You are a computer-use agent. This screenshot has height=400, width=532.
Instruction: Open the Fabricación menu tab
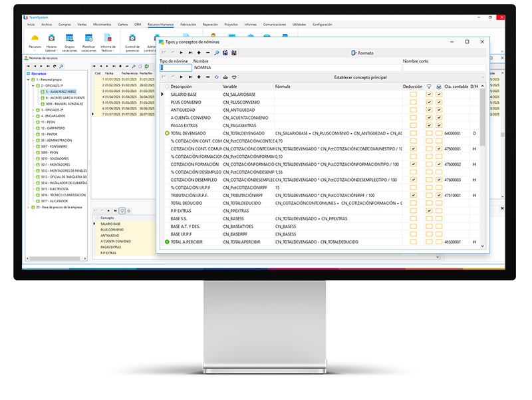pyautogui.click(x=188, y=24)
